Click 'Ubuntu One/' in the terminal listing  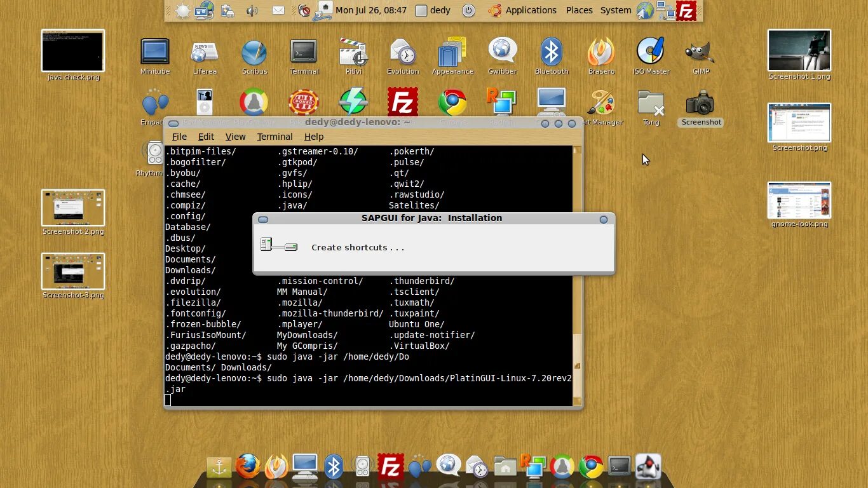click(417, 324)
